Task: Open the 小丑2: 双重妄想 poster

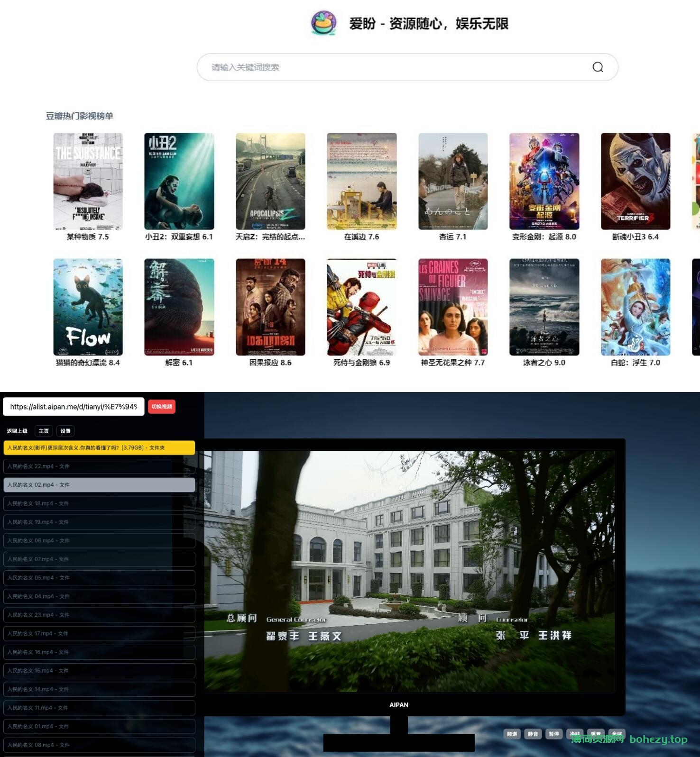Action: 179,181
